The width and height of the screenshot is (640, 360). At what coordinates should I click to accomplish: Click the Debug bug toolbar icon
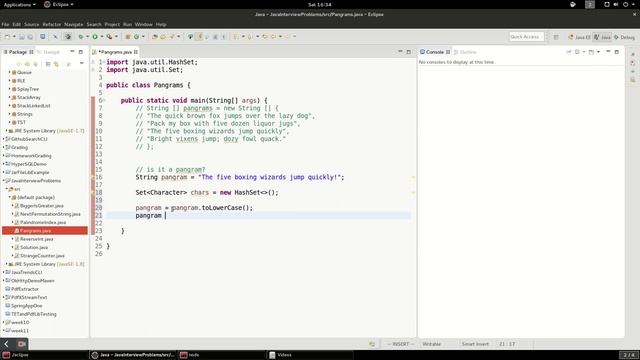coord(81,37)
